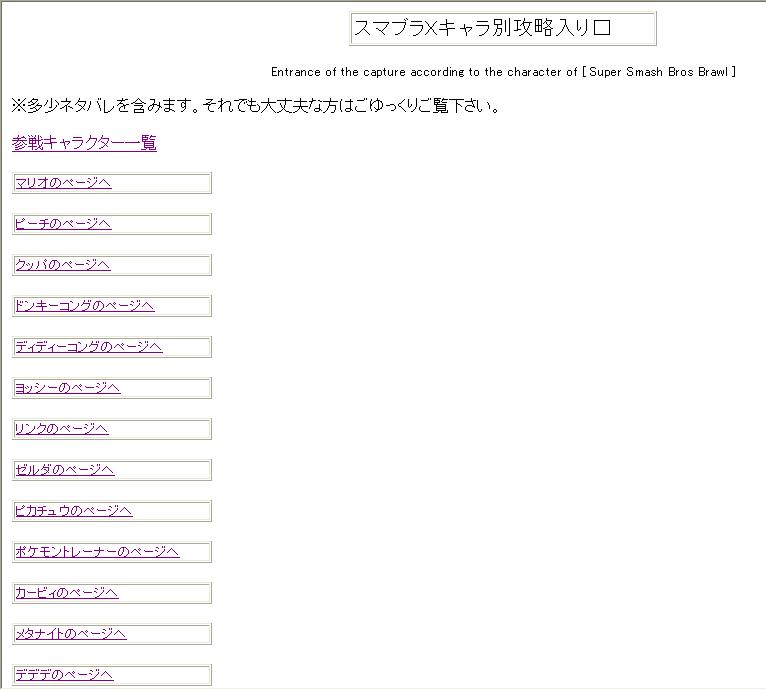
Task: Click the スマブラXキャラ別攻略入り口 title text
Action: tap(482, 28)
